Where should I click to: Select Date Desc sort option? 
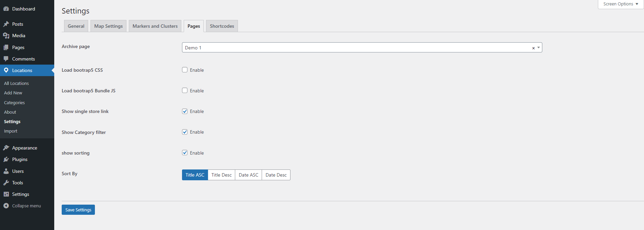[276, 175]
